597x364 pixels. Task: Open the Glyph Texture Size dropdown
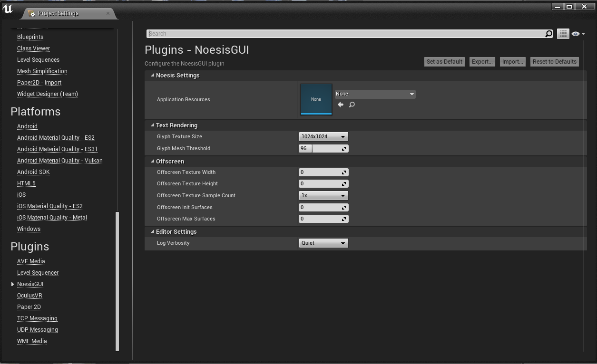pyautogui.click(x=323, y=136)
